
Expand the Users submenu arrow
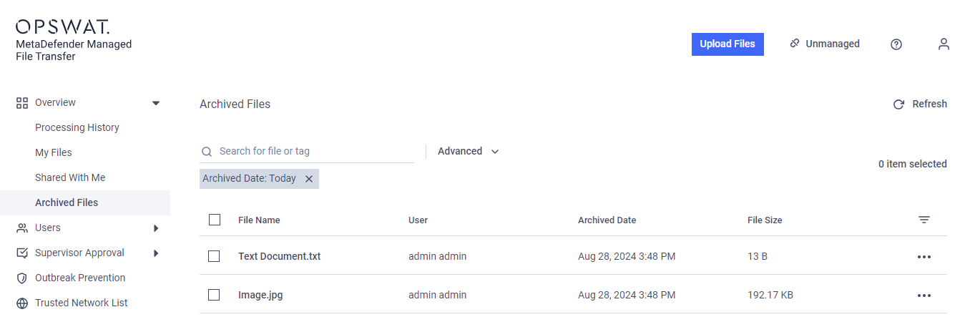(156, 228)
